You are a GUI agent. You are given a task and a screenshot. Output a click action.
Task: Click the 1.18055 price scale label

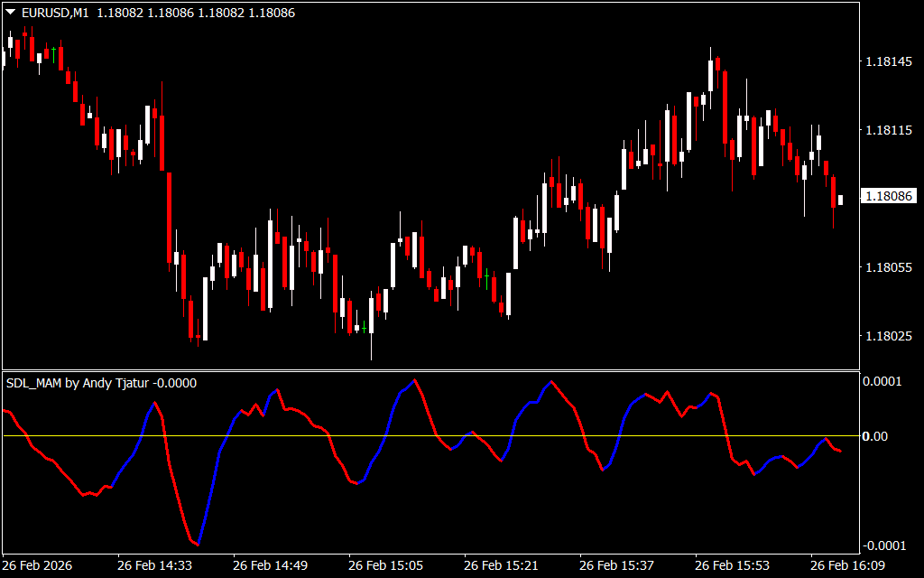pos(888,267)
